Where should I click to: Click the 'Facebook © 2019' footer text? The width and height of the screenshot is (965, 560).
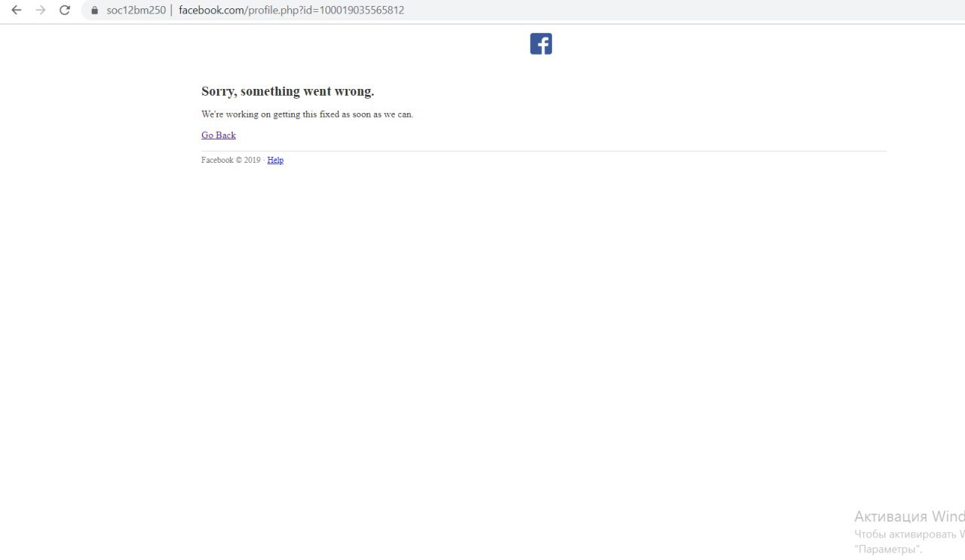point(231,160)
